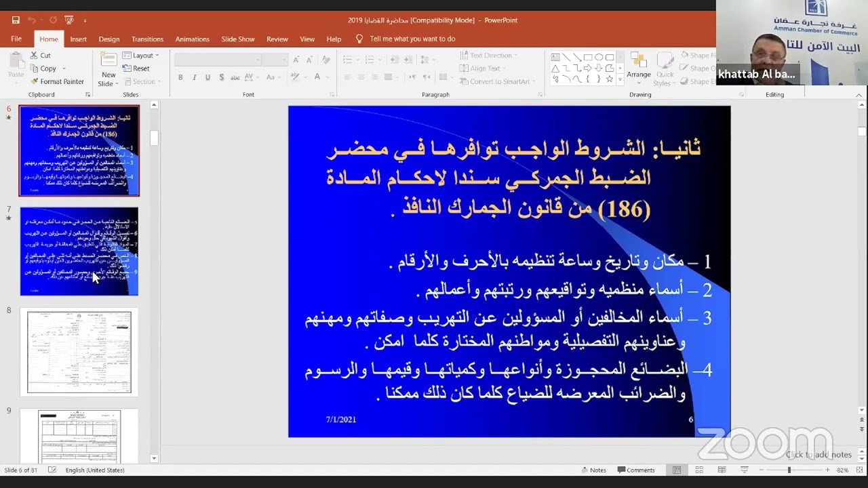Open the File menu
The height and width of the screenshot is (488, 868).
point(16,39)
